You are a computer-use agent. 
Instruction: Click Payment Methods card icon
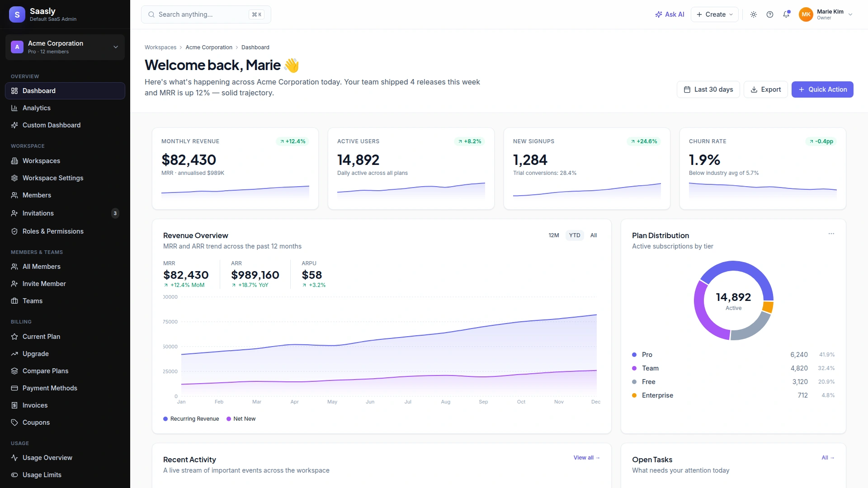[x=14, y=388]
